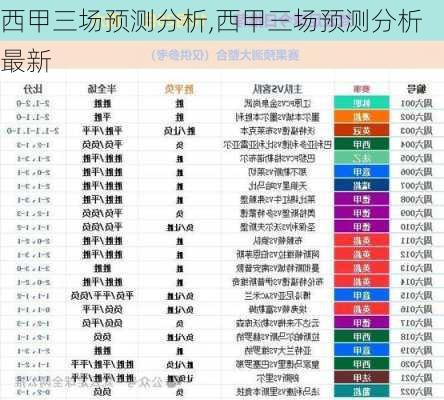The height and width of the screenshot is (400, 444).
Task: Click the orange 胜平负 column header
Action: tap(179, 89)
